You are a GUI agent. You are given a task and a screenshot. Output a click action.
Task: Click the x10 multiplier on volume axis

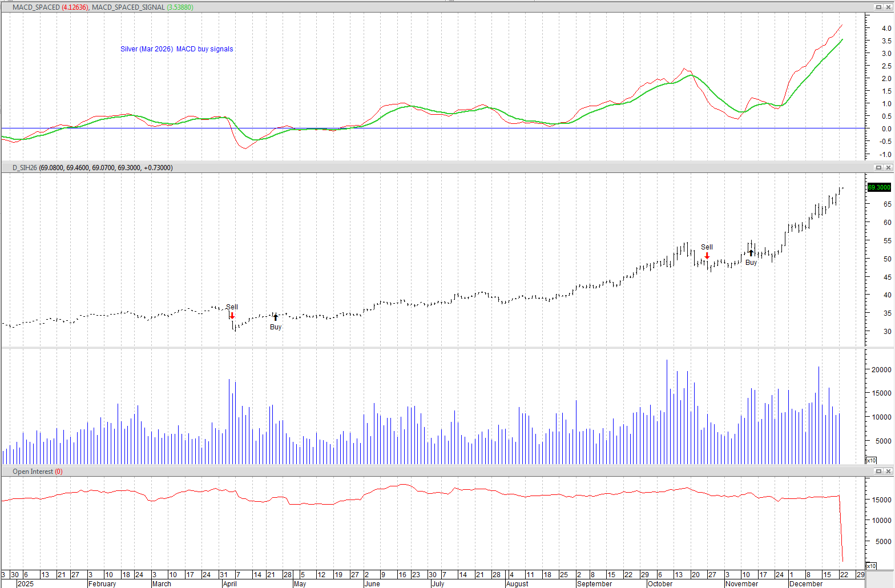(871, 460)
